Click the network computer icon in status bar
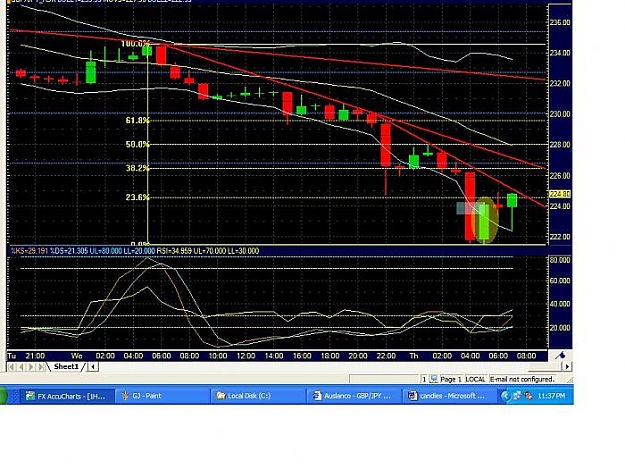Image resolution: width=625 pixels, height=469 pixels. click(434, 379)
